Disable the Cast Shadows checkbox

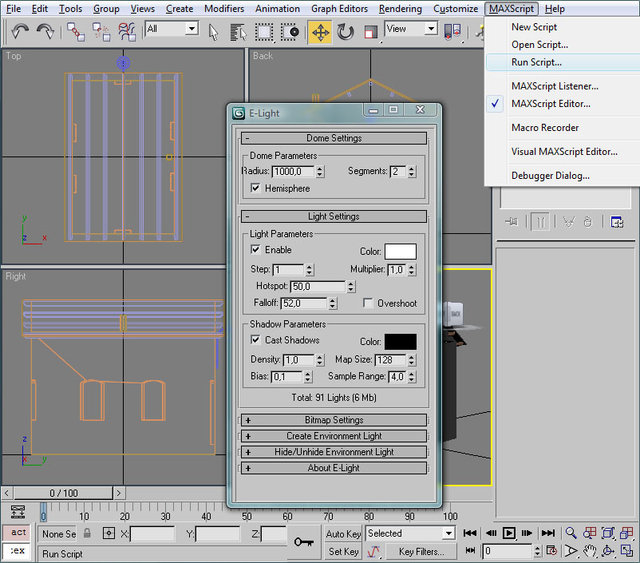[x=256, y=340]
